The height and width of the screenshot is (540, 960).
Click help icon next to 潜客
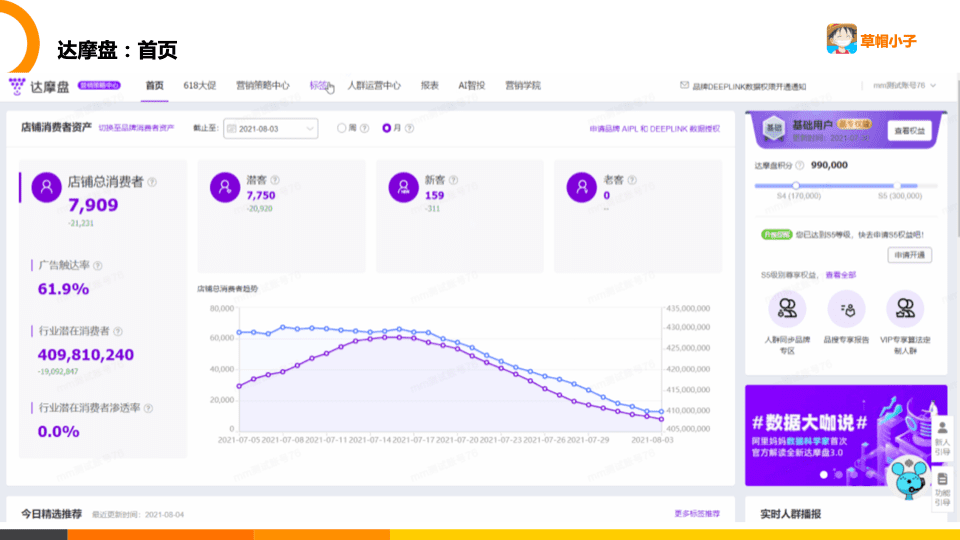click(275, 180)
